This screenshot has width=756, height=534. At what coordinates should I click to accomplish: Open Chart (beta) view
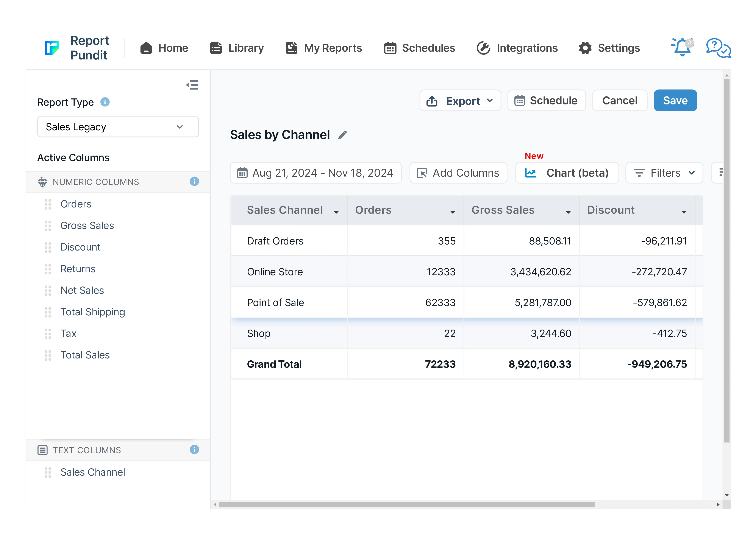click(x=567, y=173)
